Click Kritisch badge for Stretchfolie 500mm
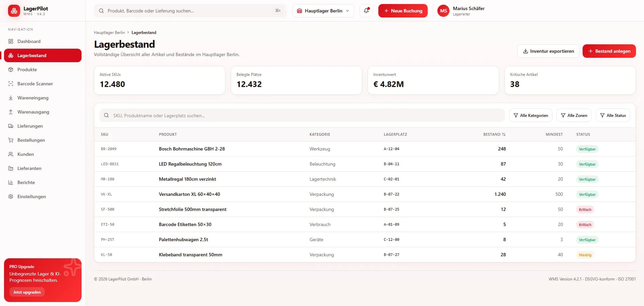 [x=585, y=209]
